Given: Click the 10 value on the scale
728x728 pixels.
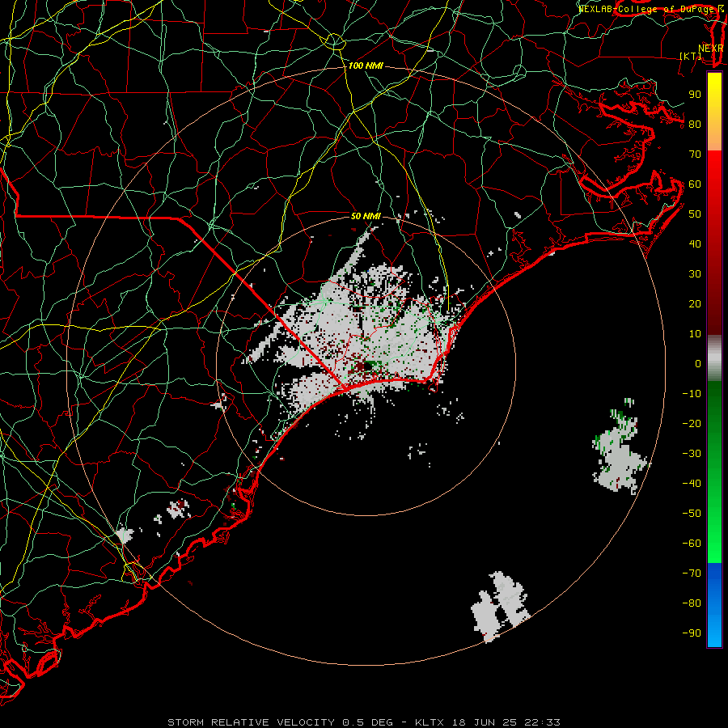Looking at the screenshot, I should coord(695,334).
